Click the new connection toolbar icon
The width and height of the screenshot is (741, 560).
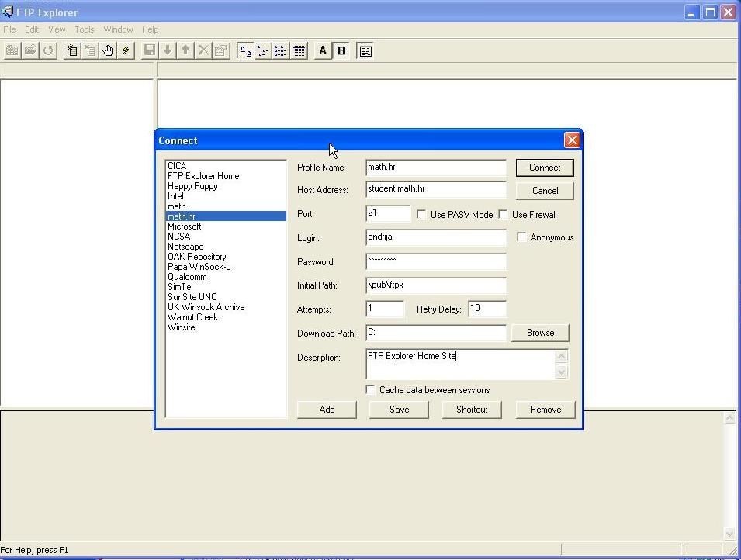(x=72, y=50)
